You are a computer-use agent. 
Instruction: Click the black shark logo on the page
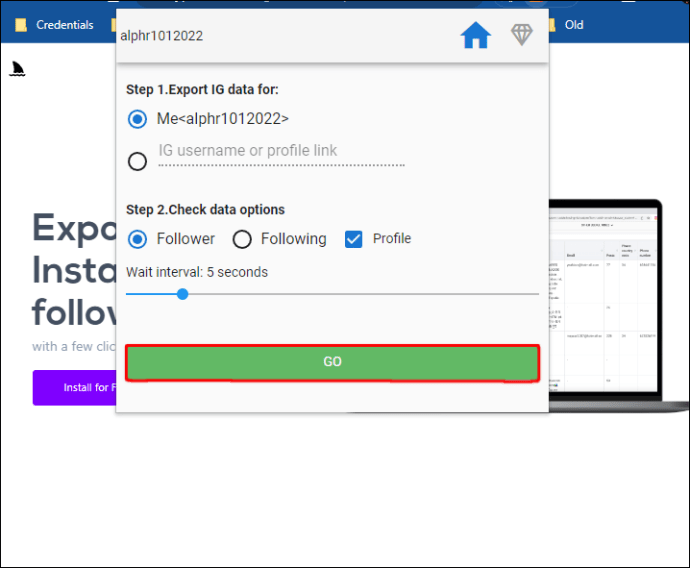pyautogui.click(x=17, y=69)
